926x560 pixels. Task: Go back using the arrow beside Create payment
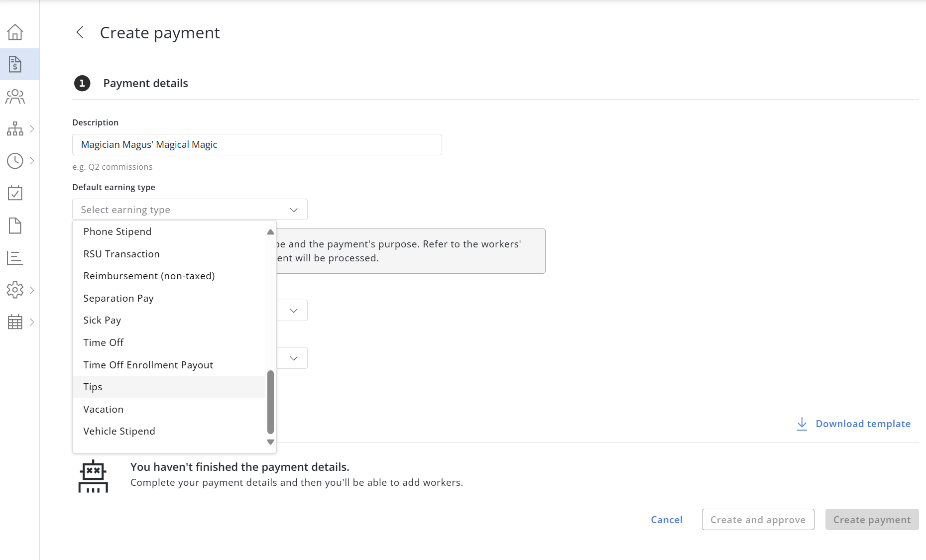80,32
